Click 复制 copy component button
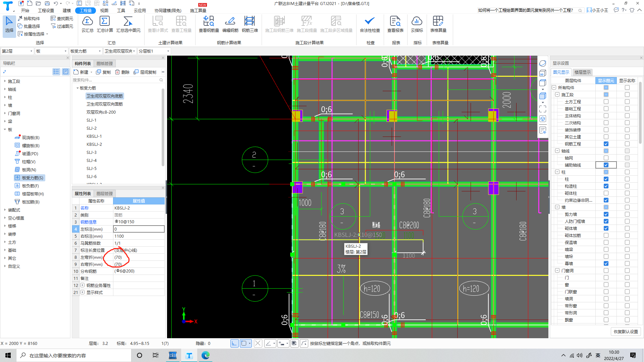The height and width of the screenshot is (362, 644). [103, 72]
